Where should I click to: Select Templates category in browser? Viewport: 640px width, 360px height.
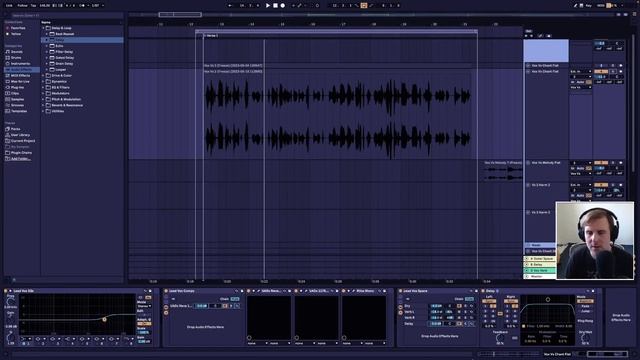19,111
